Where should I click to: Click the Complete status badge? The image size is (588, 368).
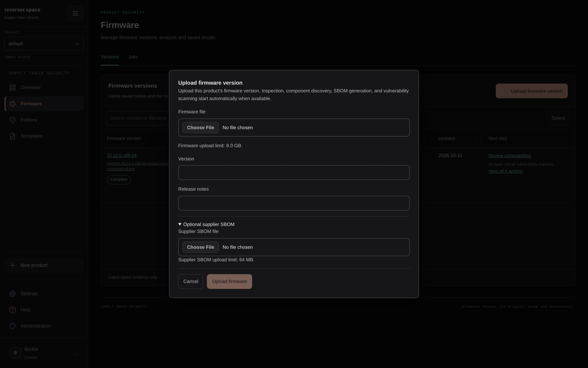coord(119,180)
